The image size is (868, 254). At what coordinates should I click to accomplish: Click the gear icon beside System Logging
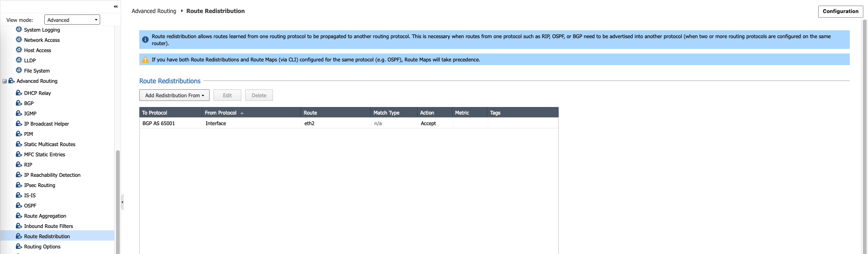[19, 29]
